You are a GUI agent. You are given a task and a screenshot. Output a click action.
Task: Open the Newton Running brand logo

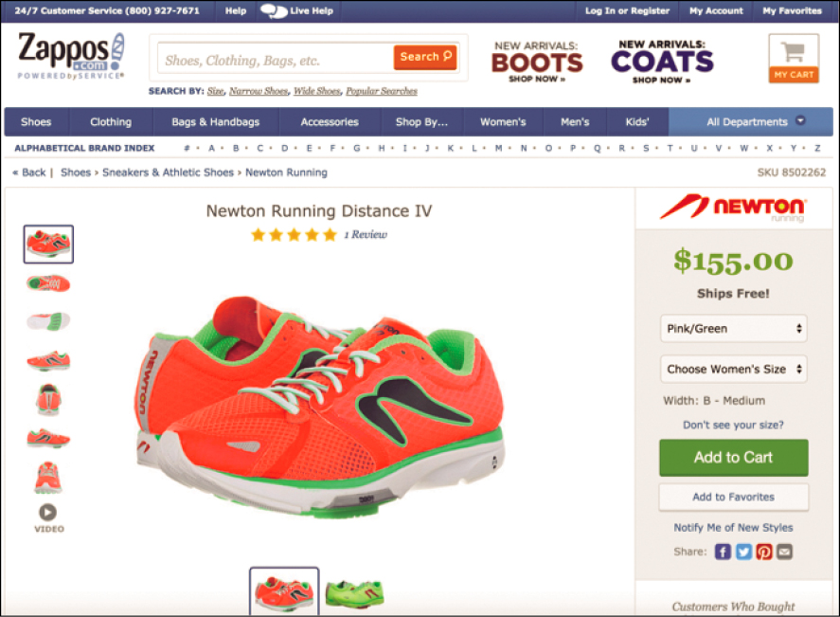tap(733, 208)
